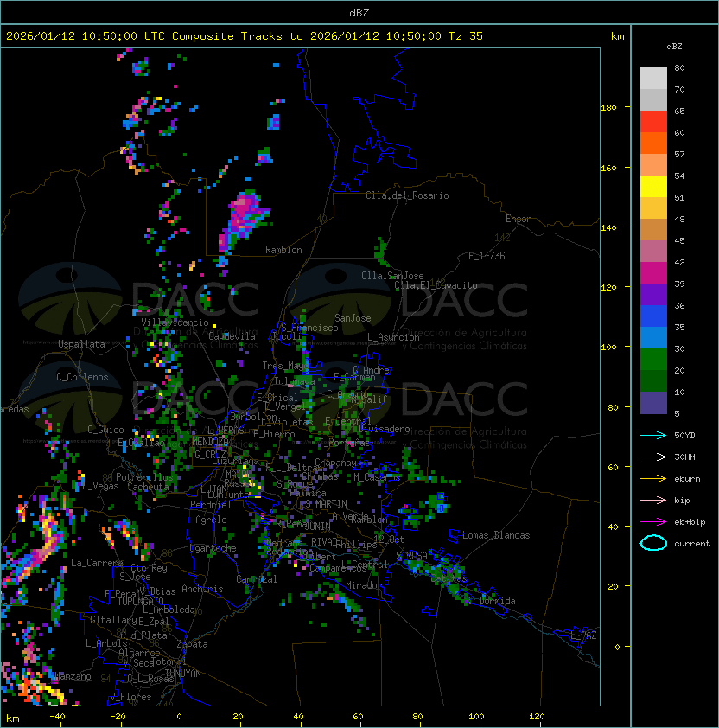Click the Capdevila map label
Viewport: 719px width, 728px height.
pyautogui.click(x=232, y=336)
